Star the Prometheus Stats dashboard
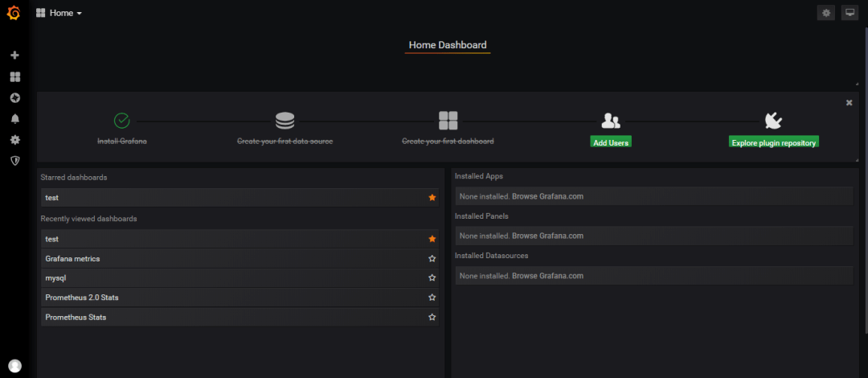 tap(432, 318)
